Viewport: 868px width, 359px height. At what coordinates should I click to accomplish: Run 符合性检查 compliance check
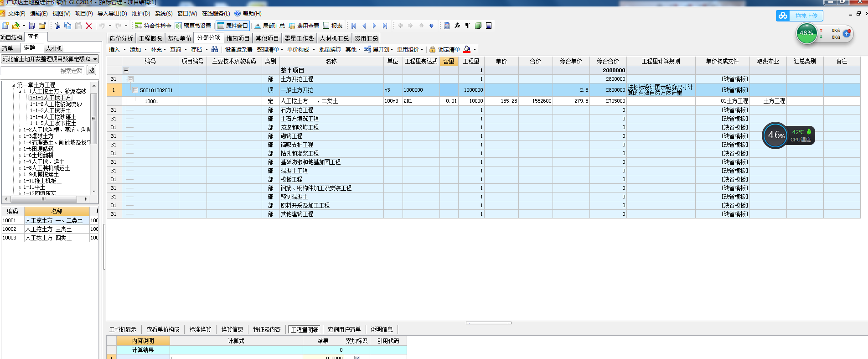click(x=153, y=26)
